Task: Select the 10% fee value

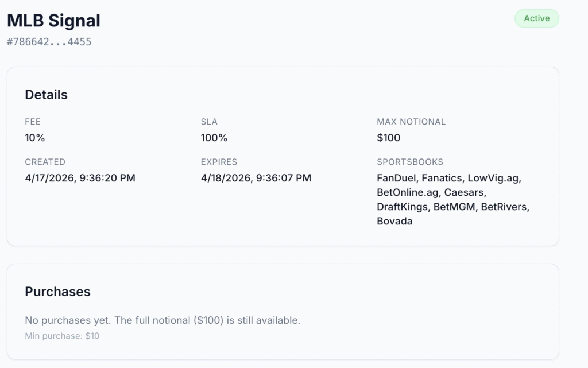Action: pos(35,138)
